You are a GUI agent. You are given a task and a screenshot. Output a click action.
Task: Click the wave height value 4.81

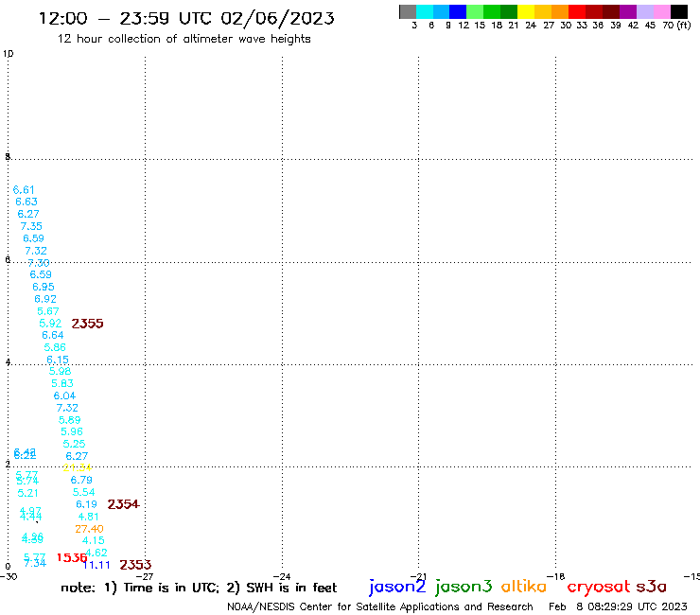click(88, 517)
